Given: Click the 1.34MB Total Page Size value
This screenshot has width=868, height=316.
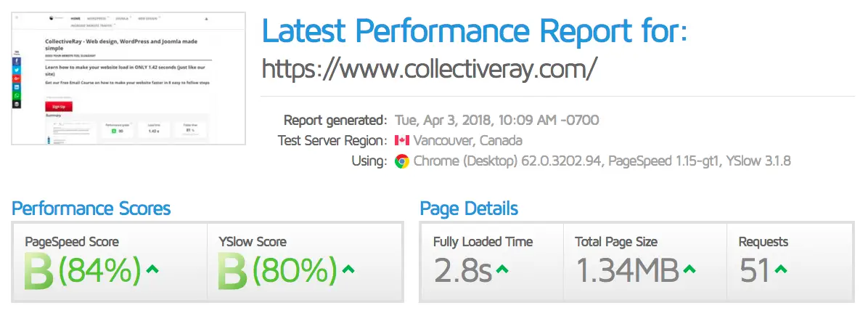Looking at the screenshot, I should click(x=628, y=271).
